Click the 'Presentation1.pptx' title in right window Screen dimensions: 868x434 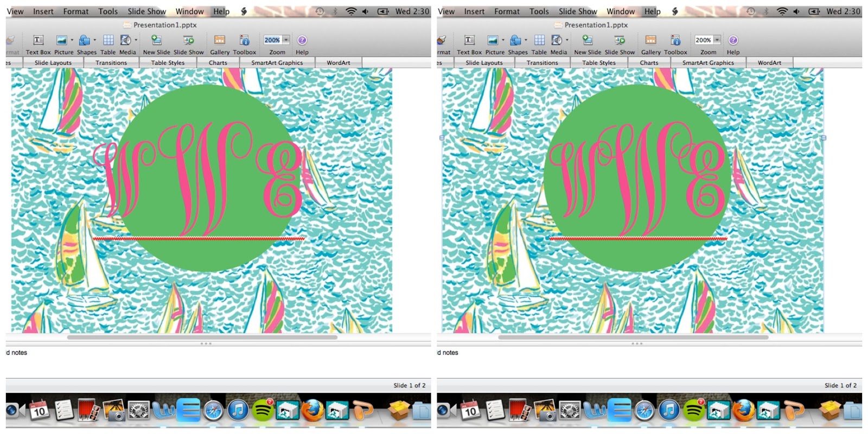pyautogui.click(x=596, y=25)
